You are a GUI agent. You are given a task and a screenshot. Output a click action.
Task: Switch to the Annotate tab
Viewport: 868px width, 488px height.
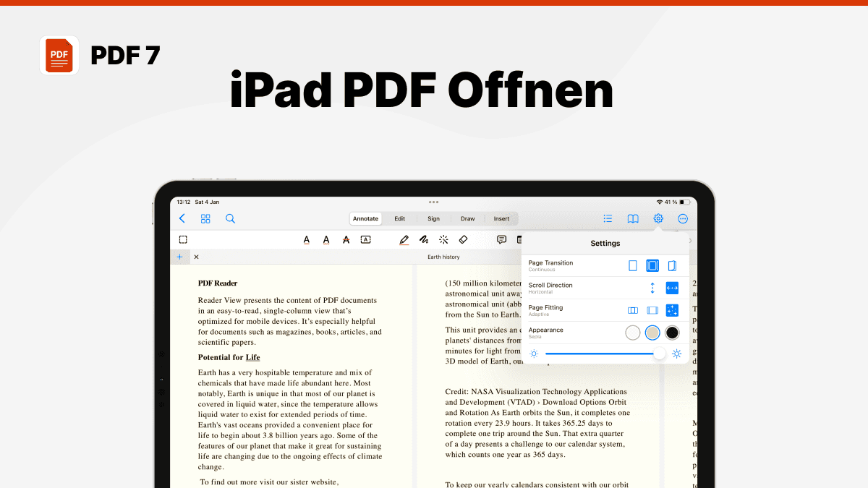(x=365, y=218)
